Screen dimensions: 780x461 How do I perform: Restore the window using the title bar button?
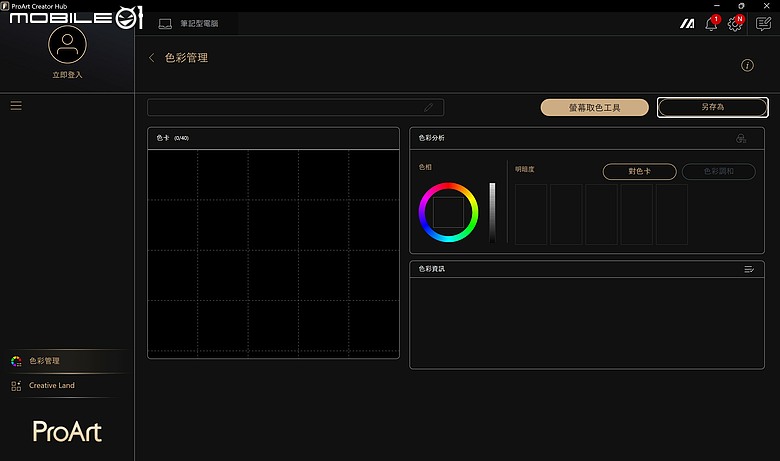[x=741, y=6]
